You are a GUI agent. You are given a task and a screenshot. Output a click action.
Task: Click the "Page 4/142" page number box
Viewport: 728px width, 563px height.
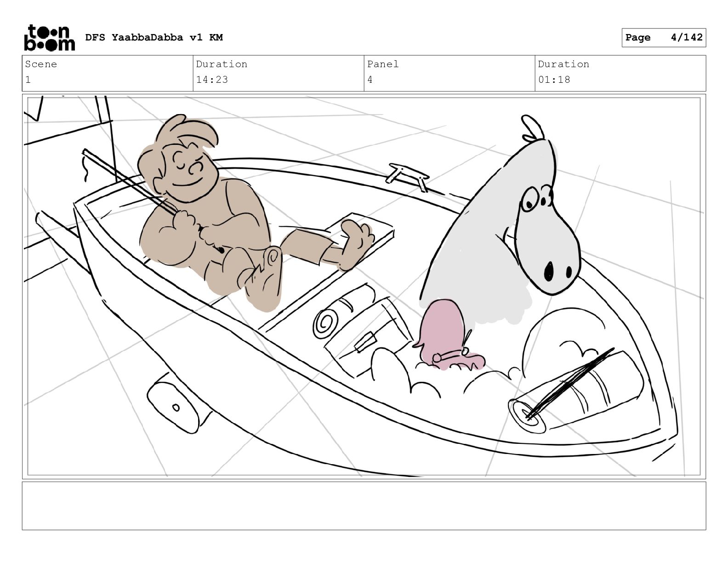[x=664, y=38]
